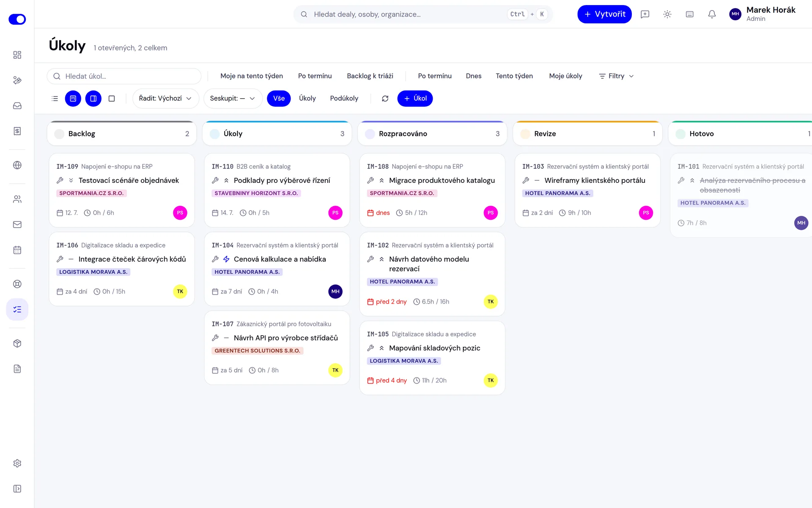
Task: Click the Vytvořit button
Action: coord(604,14)
